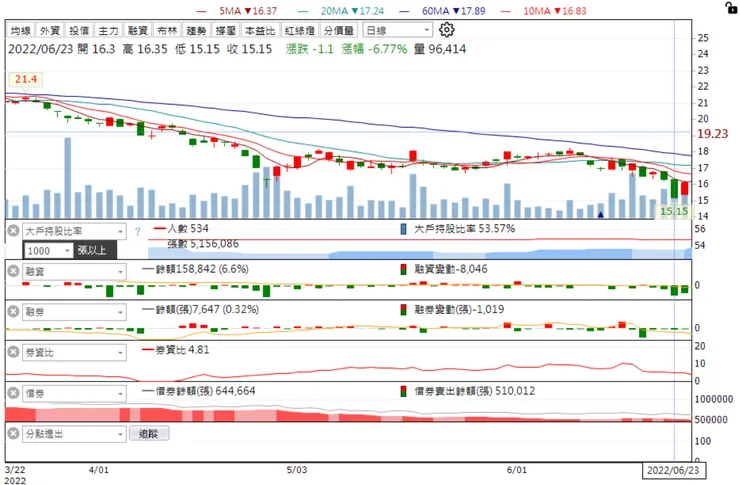Image resolution: width=740 pixels, height=485 pixels.
Task: Toggle the 外資 foreign investor overlay
Action: (50, 30)
